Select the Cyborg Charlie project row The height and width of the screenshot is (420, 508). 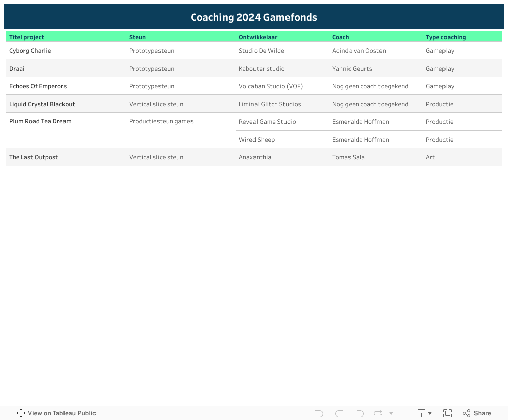tap(30, 51)
